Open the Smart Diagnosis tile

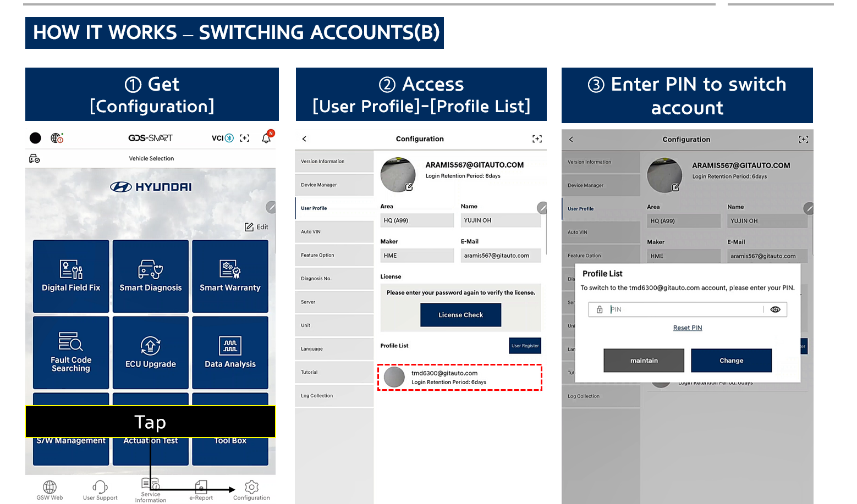[151, 276]
